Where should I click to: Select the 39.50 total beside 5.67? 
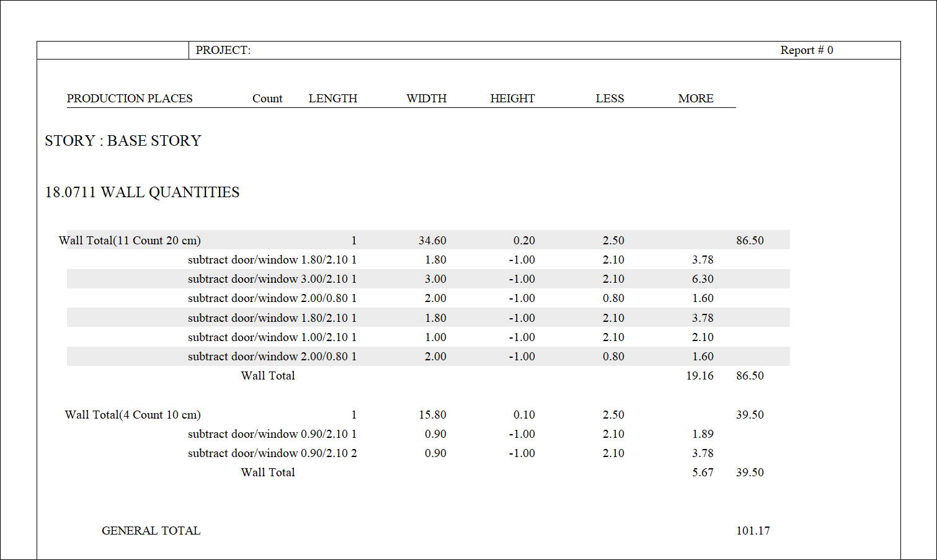tap(750, 473)
